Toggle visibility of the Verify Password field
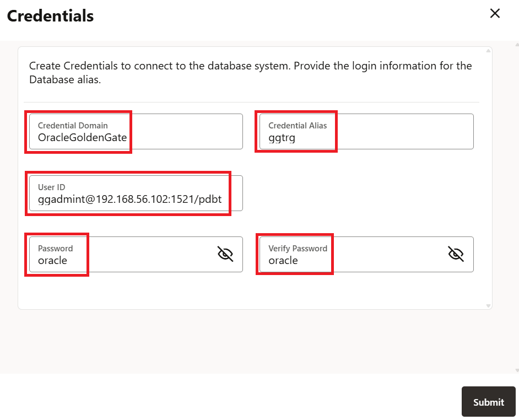The image size is (519, 420). pos(456,254)
